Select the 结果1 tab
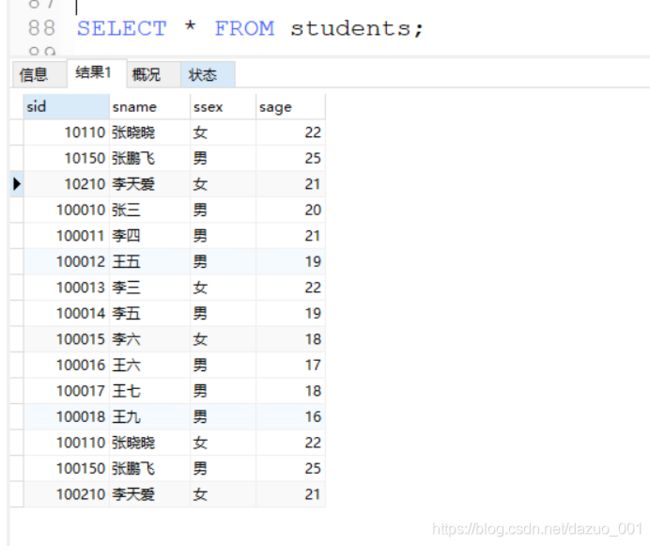The width and height of the screenshot is (650, 546). 97,73
